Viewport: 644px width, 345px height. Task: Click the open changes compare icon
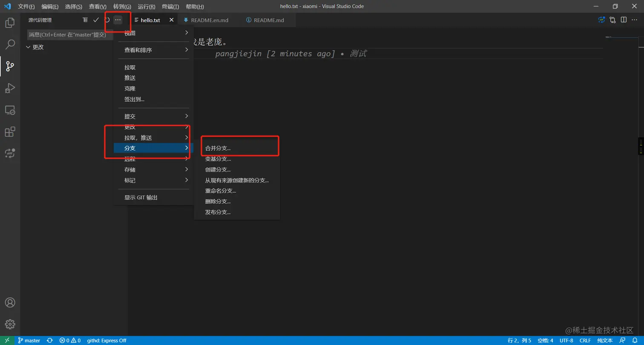(x=612, y=20)
